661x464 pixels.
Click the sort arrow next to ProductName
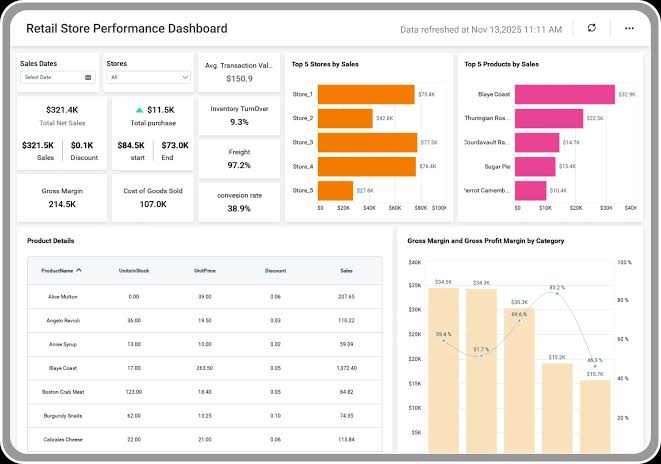pos(79,270)
